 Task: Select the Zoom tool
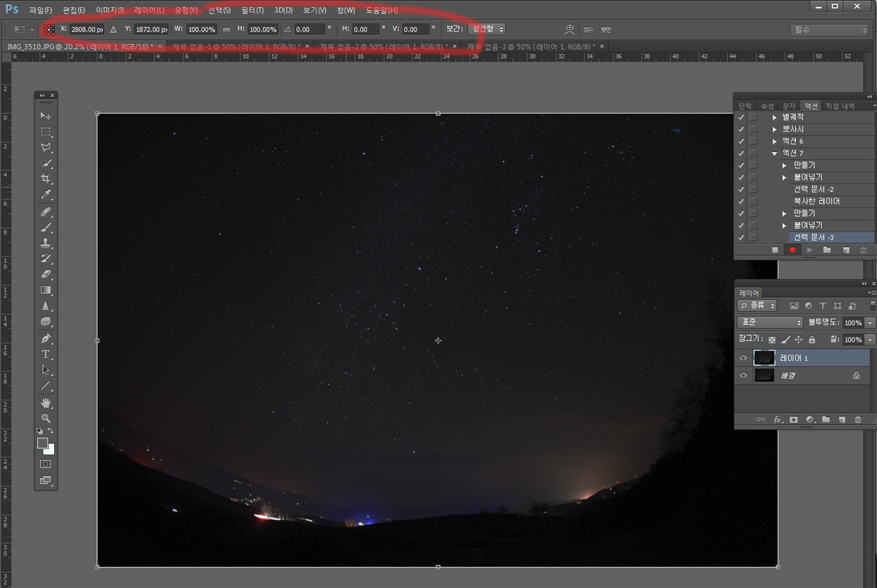coord(46,419)
